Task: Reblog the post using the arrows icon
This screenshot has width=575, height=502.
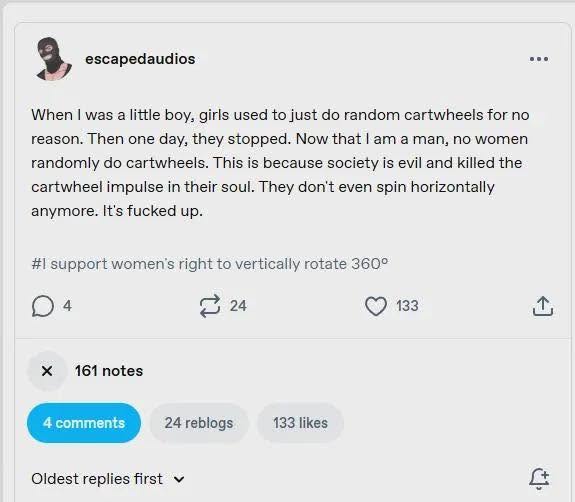Action: coord(210,306)
